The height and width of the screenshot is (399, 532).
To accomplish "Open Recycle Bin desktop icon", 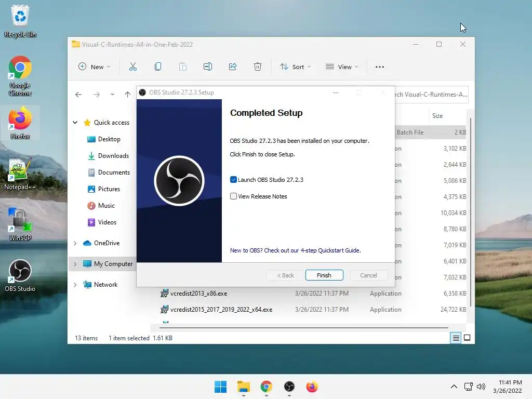I will (20, 21).
